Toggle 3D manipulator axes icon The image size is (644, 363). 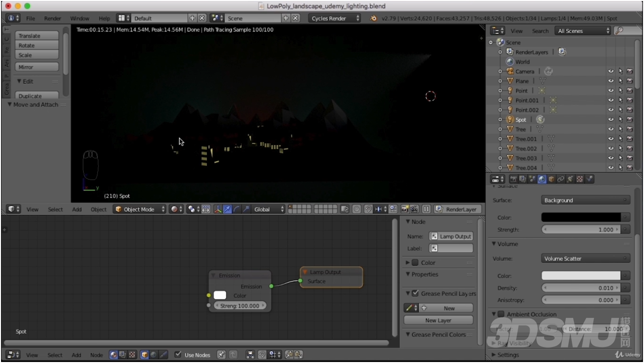pos(218,209)
